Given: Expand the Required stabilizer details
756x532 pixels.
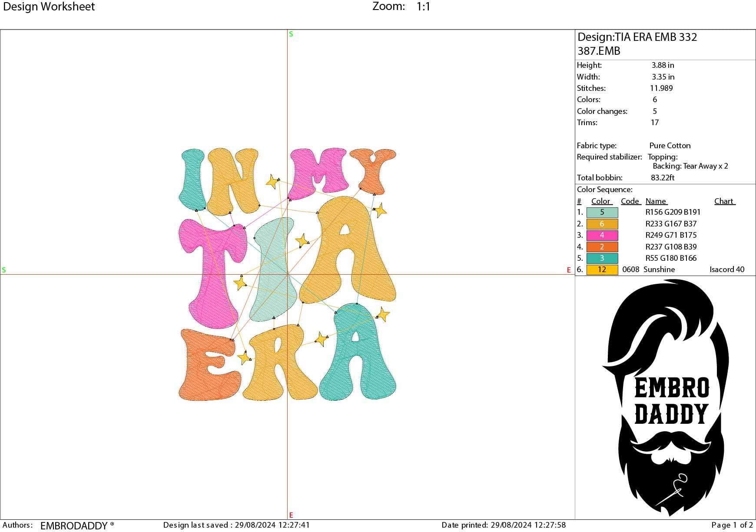Looking at the screenshot, I should 610,157.
